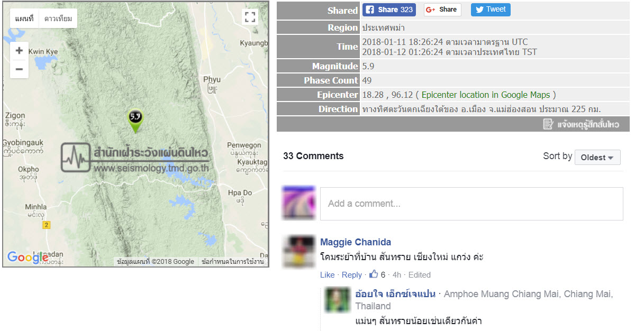Open อ้อยใจ เอ็กซ์เจแปน's profile thumbnail

point(338,300)
